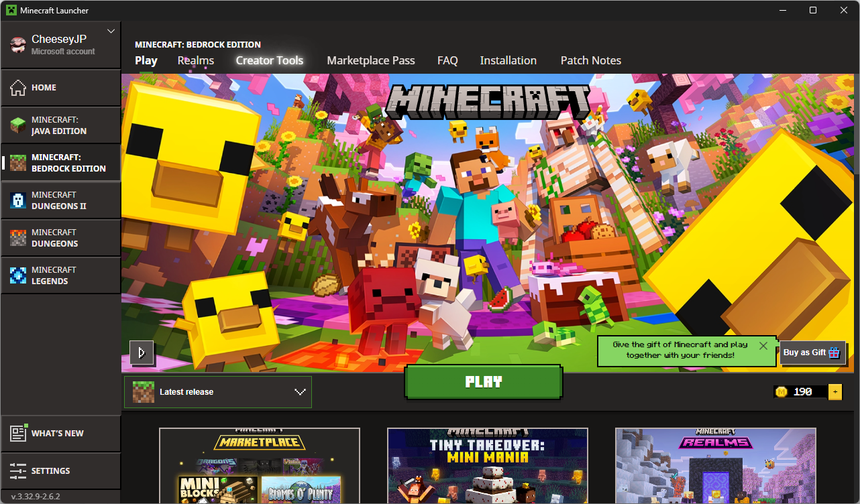Open Minecraft Legends in sidebar
This screenshot has height=504, width=860.
tap(61, 275)
